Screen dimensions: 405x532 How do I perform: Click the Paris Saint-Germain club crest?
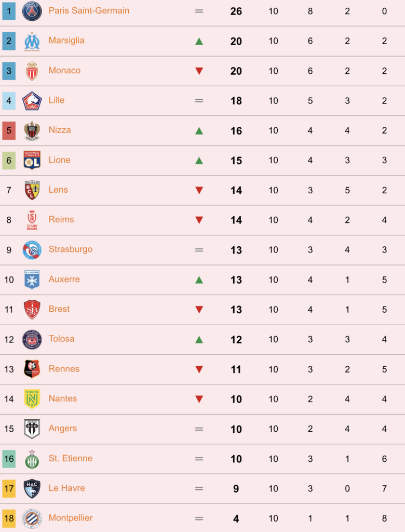(32, 11)
